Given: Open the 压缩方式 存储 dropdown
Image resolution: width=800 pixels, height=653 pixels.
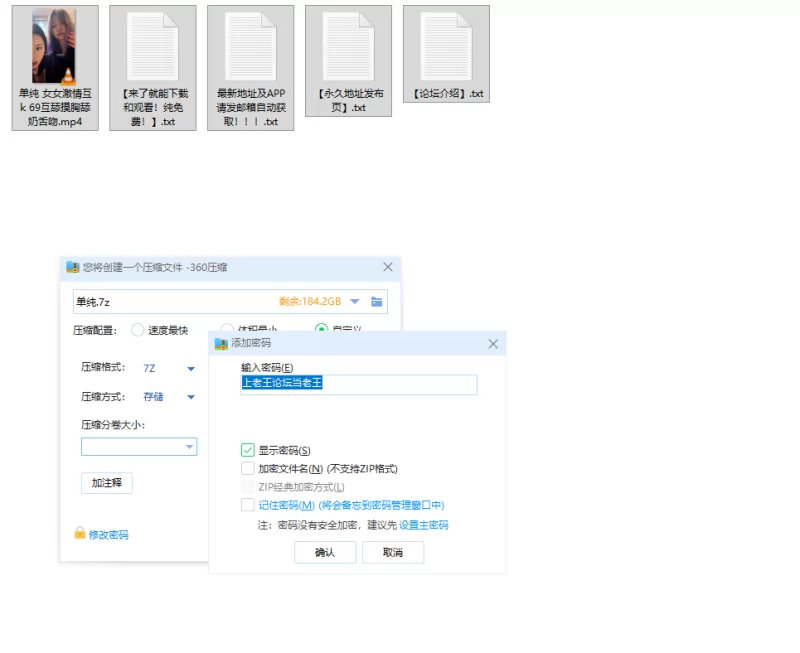Looking at the screenshot, I should click(190, 397).
